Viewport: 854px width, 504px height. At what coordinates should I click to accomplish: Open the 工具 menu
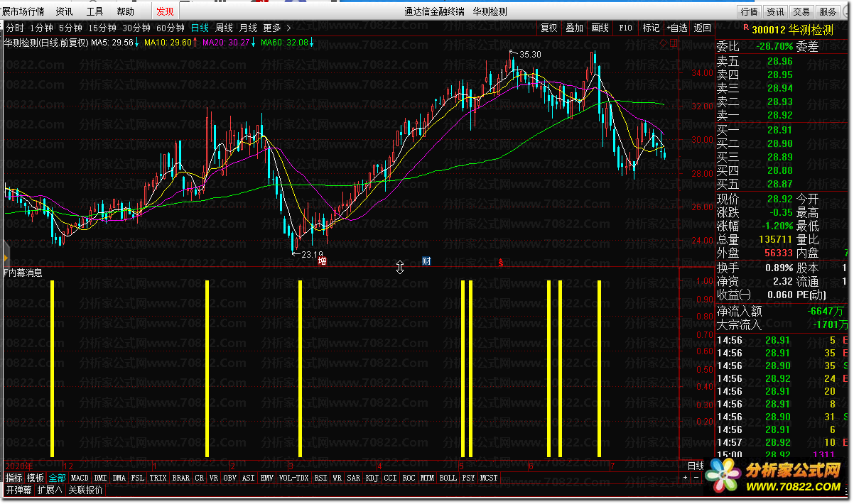[x=94, y=11]
